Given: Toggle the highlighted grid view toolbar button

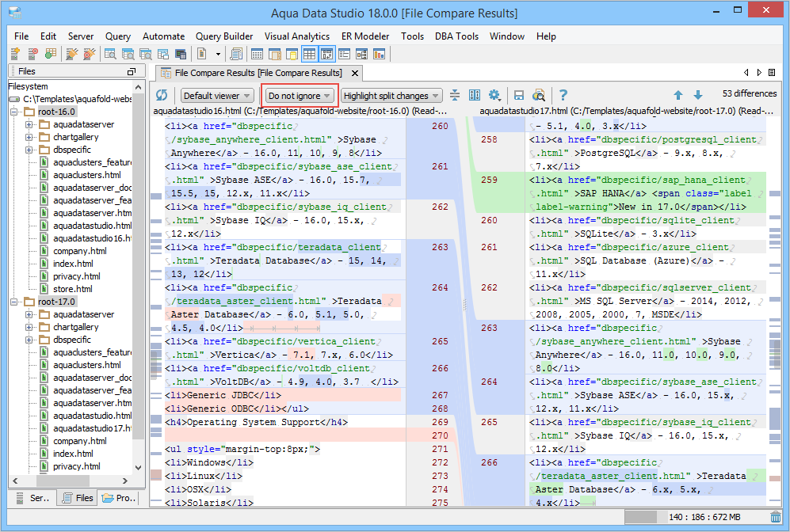Looking at the screenshot, I should 309,54.
